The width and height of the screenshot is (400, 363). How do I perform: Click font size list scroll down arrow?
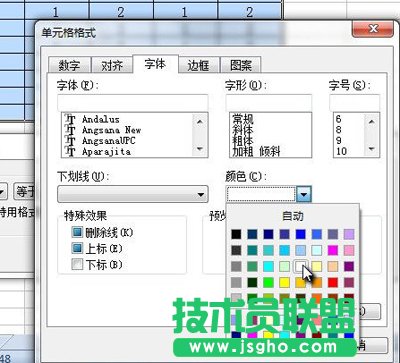(x=371, y=149)
